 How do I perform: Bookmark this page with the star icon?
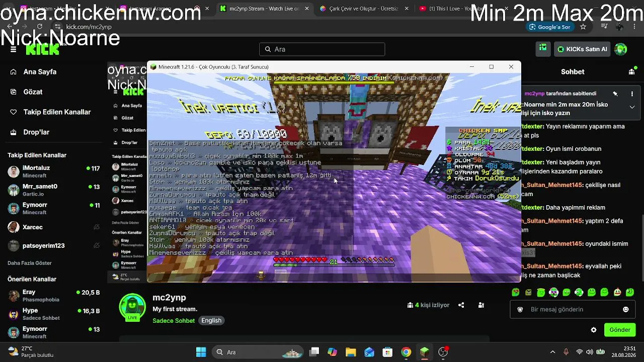pyautogui.click(x=583, y=27)
